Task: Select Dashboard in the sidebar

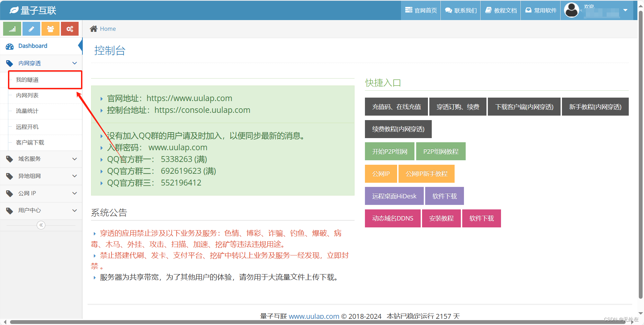Action: 41,46
